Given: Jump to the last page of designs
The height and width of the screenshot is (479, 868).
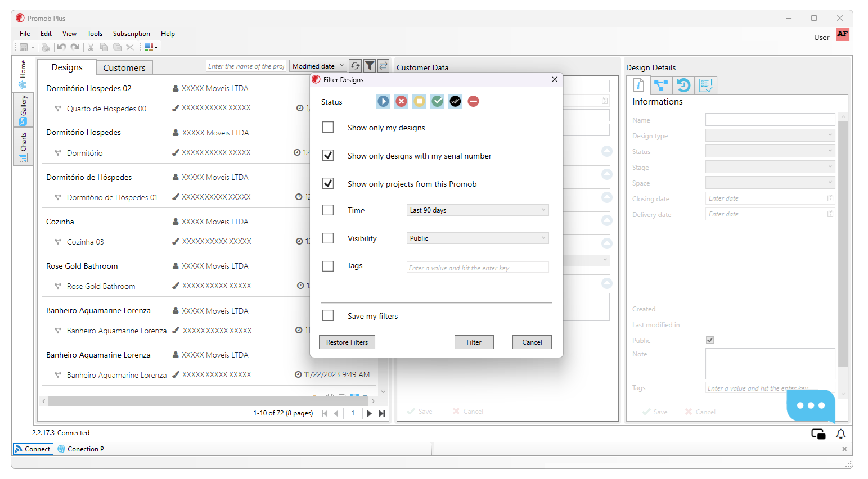Looking at the screenshot, I should click(x=382, y=413).
